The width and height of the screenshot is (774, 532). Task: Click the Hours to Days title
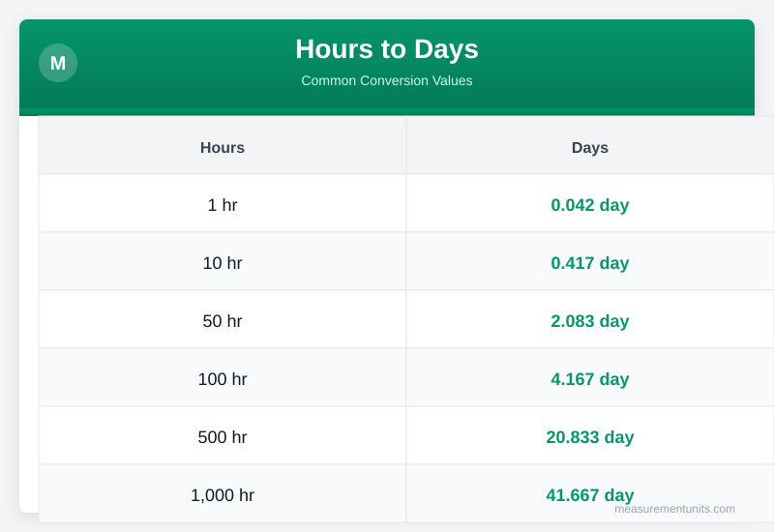tap(386, 49)
